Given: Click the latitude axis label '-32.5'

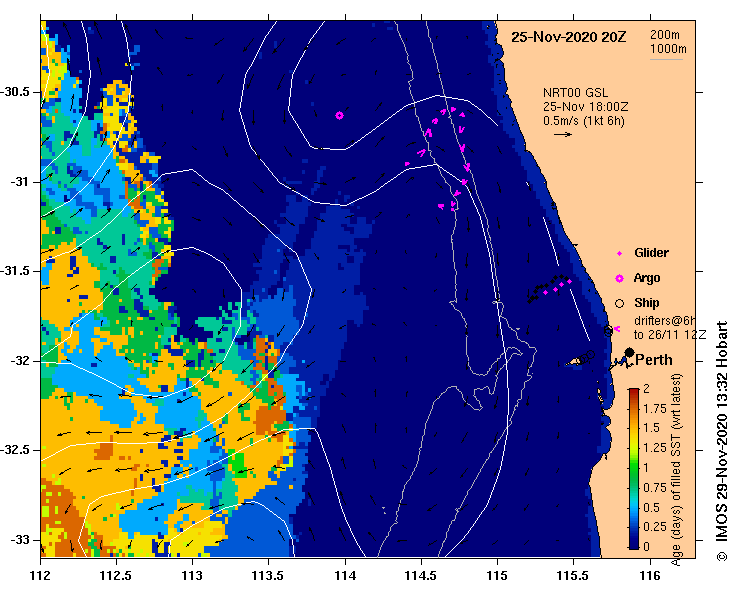Looking at the screenshot, I should tap(16, 450).
